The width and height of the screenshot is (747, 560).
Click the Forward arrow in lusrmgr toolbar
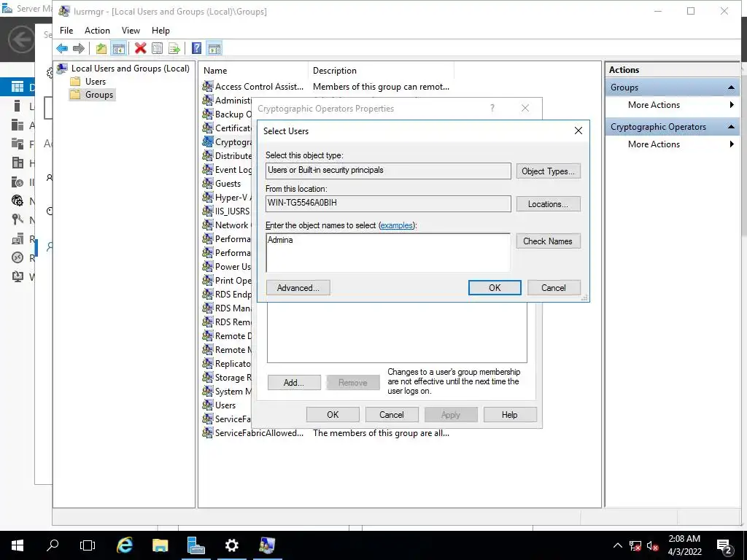[x=79, y=48]
